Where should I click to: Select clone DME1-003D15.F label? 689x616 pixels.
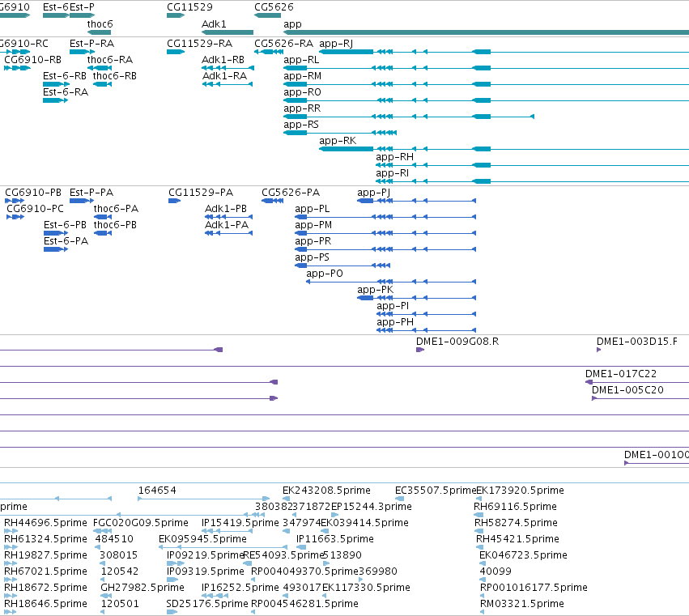click(x=637, y=342)
